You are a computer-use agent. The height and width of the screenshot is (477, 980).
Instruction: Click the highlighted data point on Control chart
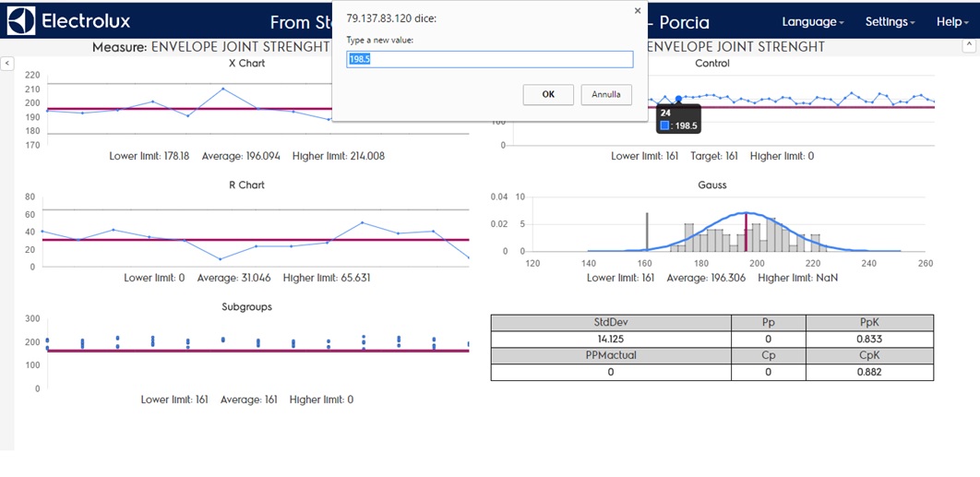click(x=678, y=99)
